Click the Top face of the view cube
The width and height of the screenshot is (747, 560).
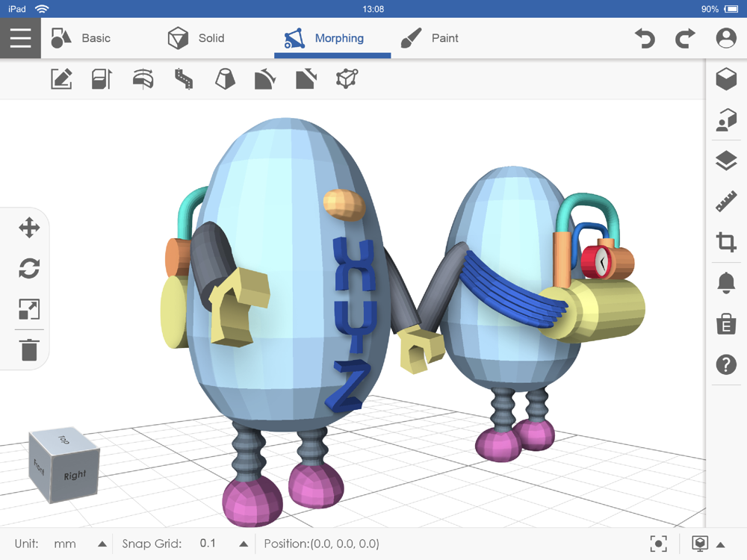[x=65, y=438]
